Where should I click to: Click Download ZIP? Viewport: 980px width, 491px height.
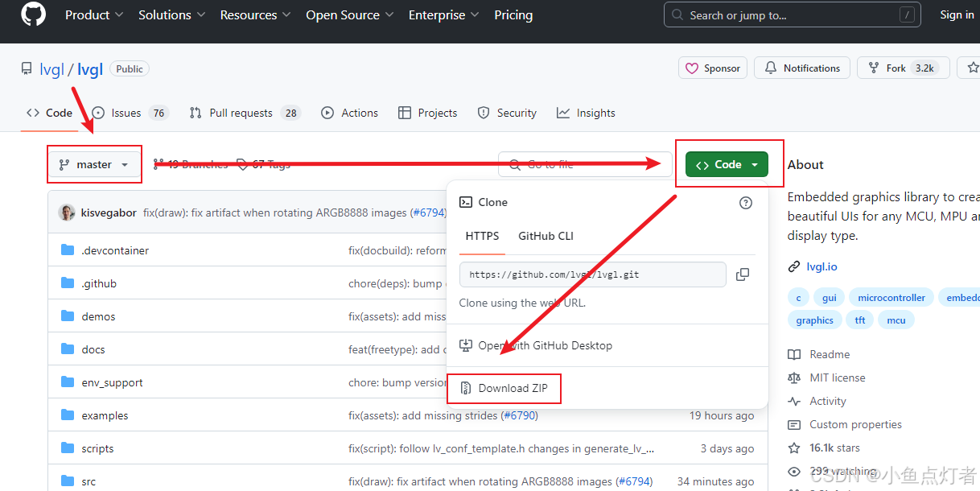504,388
